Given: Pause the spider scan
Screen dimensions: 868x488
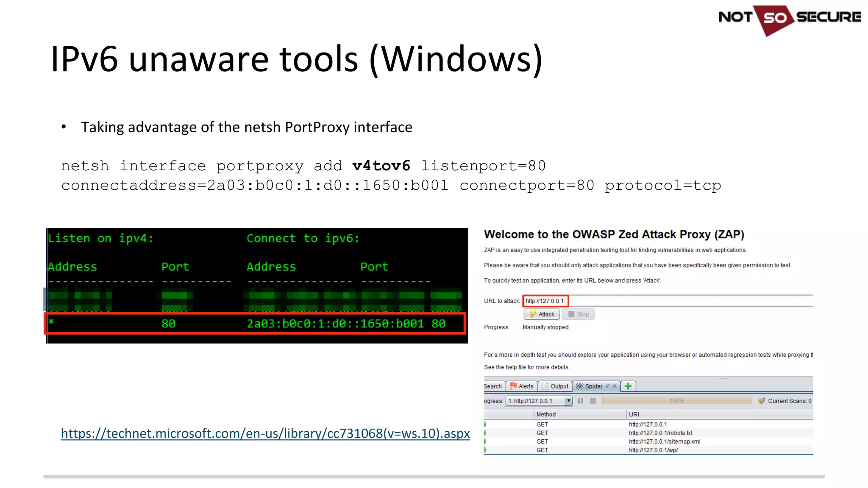Looking at the screenshot, I should click(x=581, y=401).
